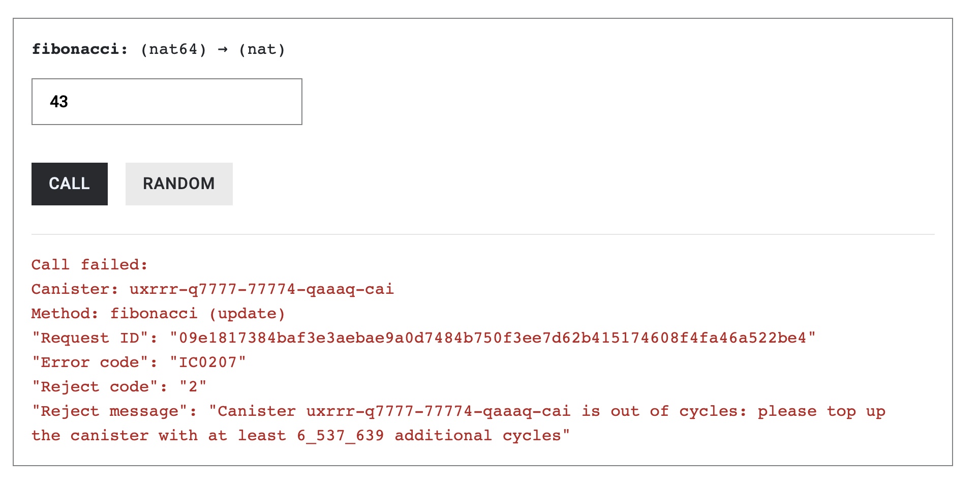Click the CALL button
Screen dimensions: 980x487
coord(69,184)
